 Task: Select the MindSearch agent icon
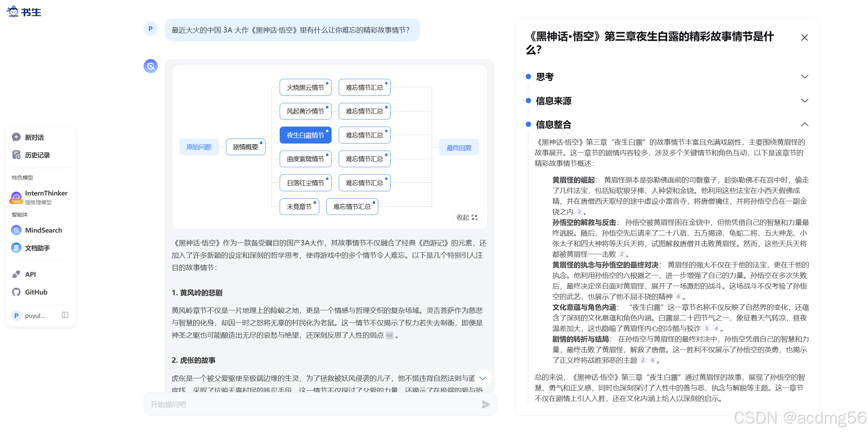tap(16, 230)
